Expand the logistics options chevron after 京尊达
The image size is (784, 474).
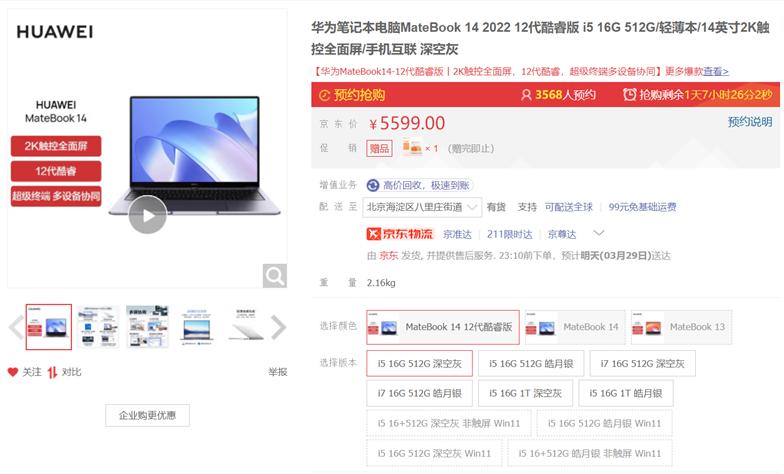click(598, 233)
